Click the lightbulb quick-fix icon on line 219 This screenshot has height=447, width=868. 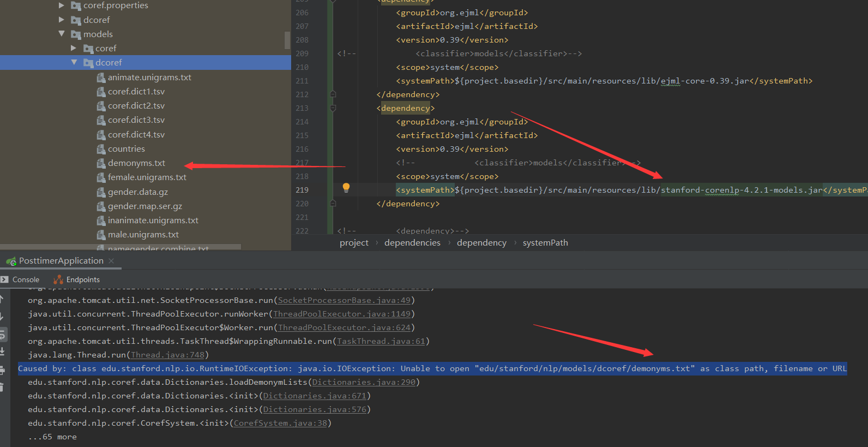tap(346, 188)
